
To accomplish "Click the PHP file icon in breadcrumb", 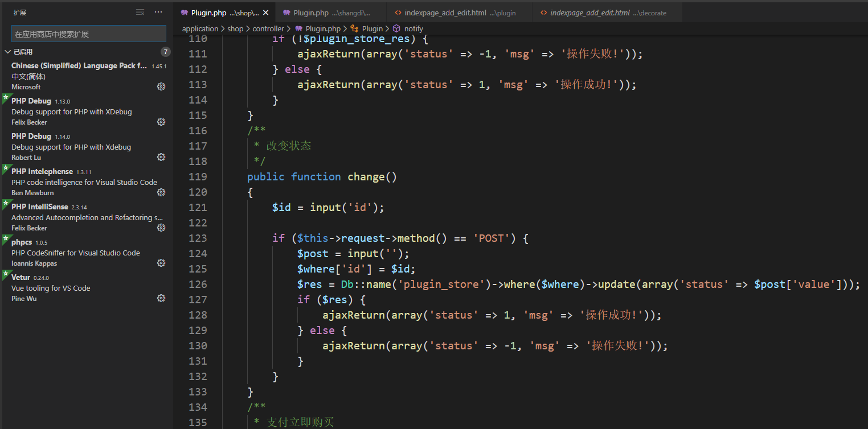I will pos(298,28).
